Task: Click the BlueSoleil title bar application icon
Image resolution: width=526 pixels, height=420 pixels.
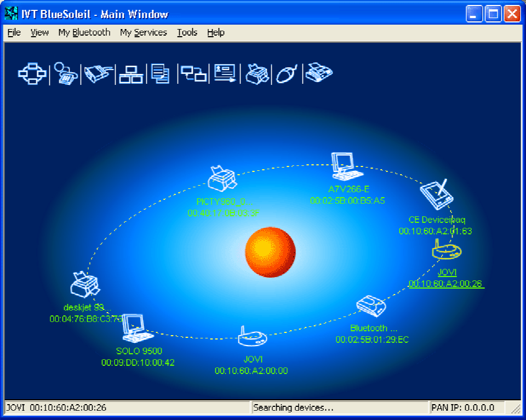Action: click(x=11, y=14)
